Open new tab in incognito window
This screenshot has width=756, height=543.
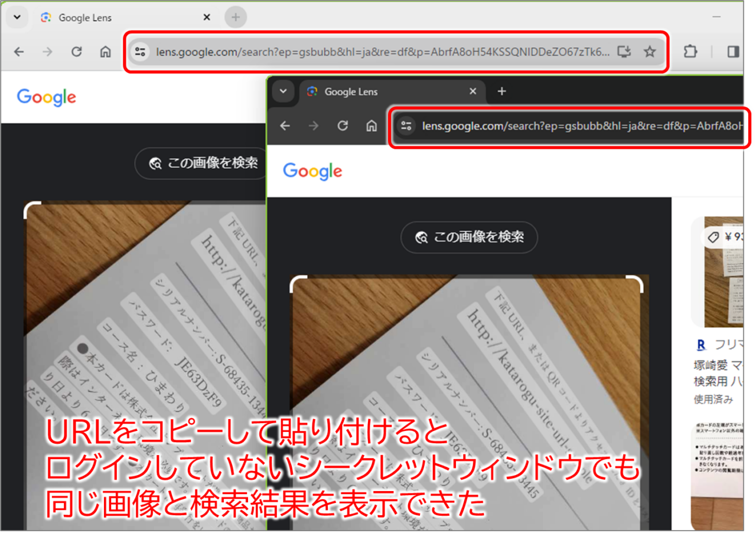click(501, 91)
